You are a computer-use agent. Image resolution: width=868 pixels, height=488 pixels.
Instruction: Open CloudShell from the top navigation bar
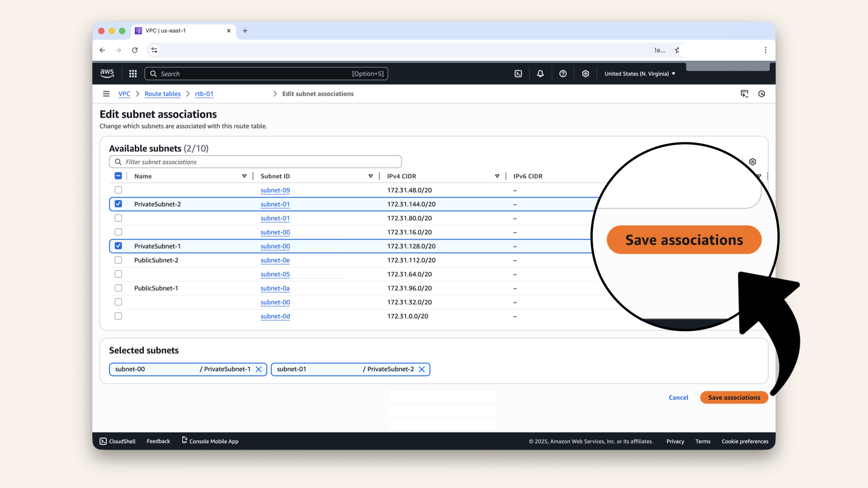(518, 73)
